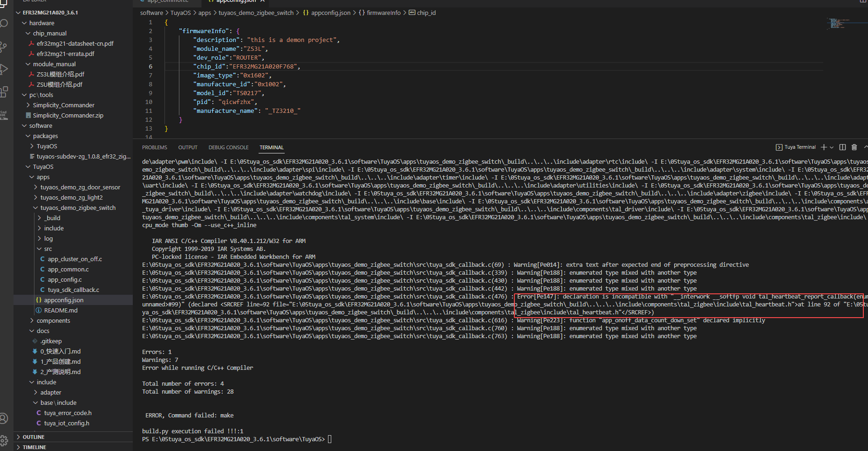This screenshot has width=868, height=451.
Task: Click PDF icon of ZS3L模组介绍.pdf
Action: [32, 74]
